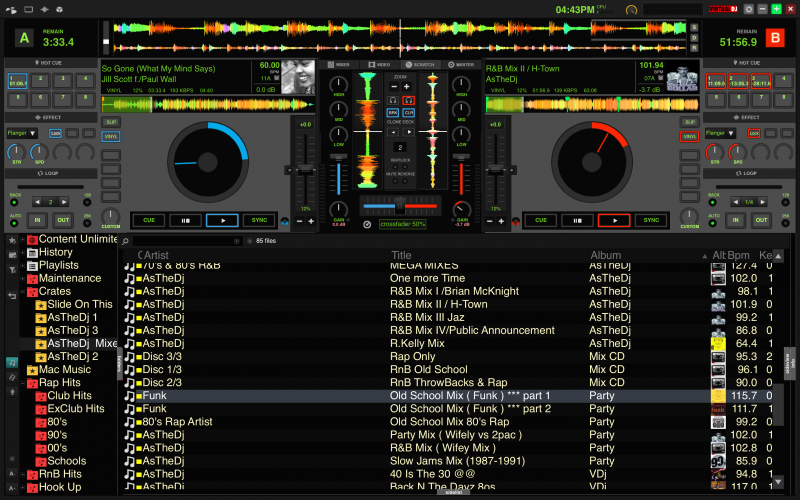Expand the History folder
Screen dimensions: 800x500
tap(22, 253)
